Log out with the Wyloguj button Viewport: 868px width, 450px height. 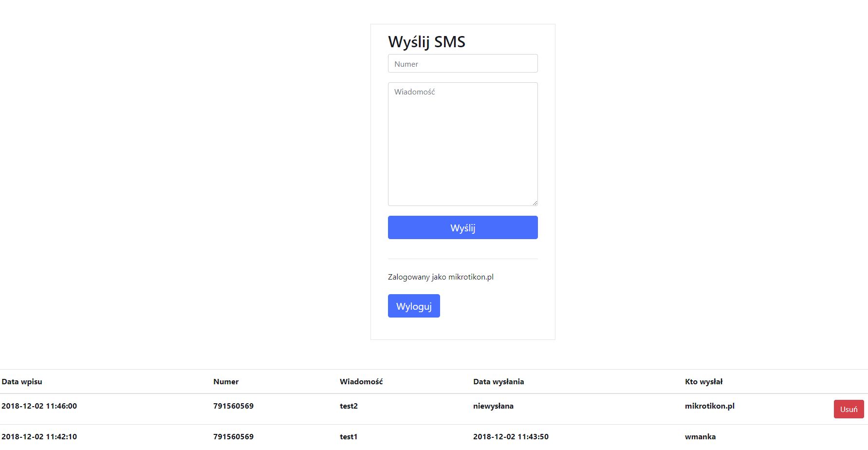click(x=414, y=306)
